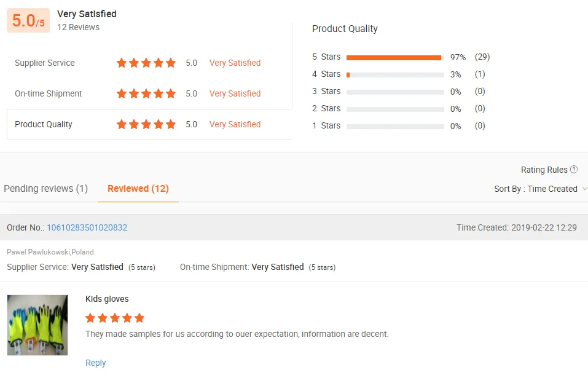Image resolution: width=588 pixels, height=375 pixels.
Task: Select the Product Quality rating row
Action: click(149, 125)
